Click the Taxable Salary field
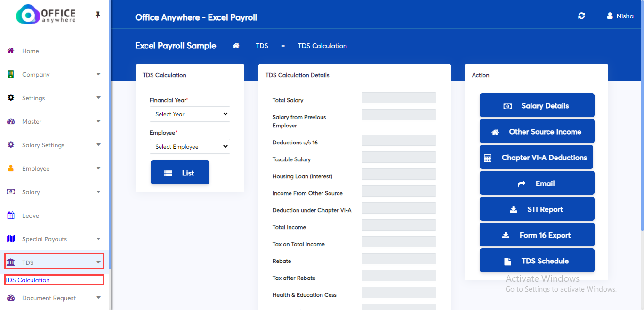 [x=399, y=157]
